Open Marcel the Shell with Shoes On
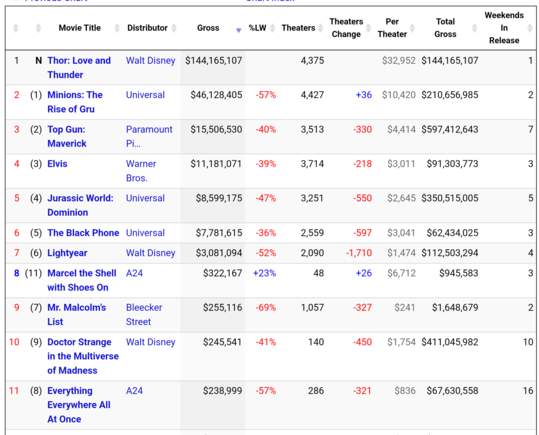Screen dimensions: 539x435 point(82,280)
